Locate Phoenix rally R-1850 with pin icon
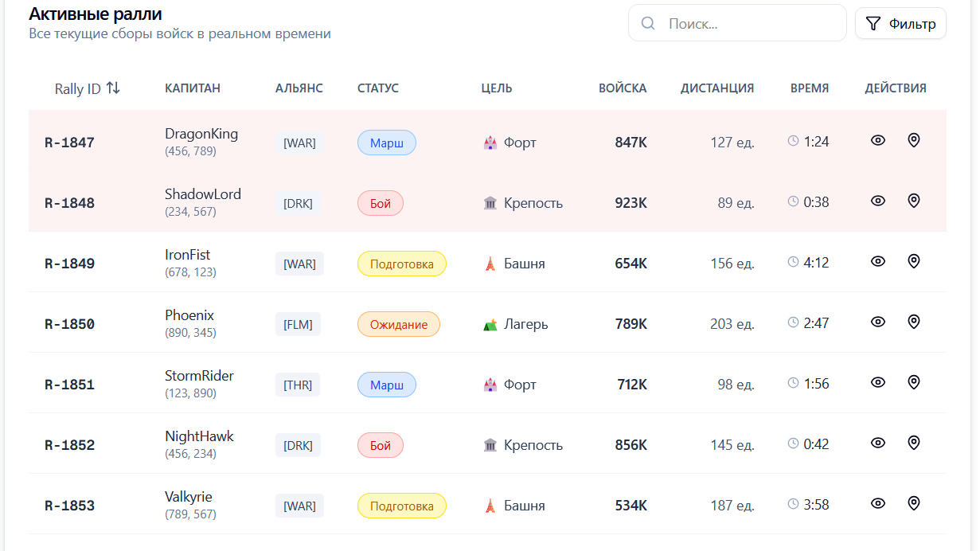The height and width of the screenshot is (551, 980). coord(914,322)
